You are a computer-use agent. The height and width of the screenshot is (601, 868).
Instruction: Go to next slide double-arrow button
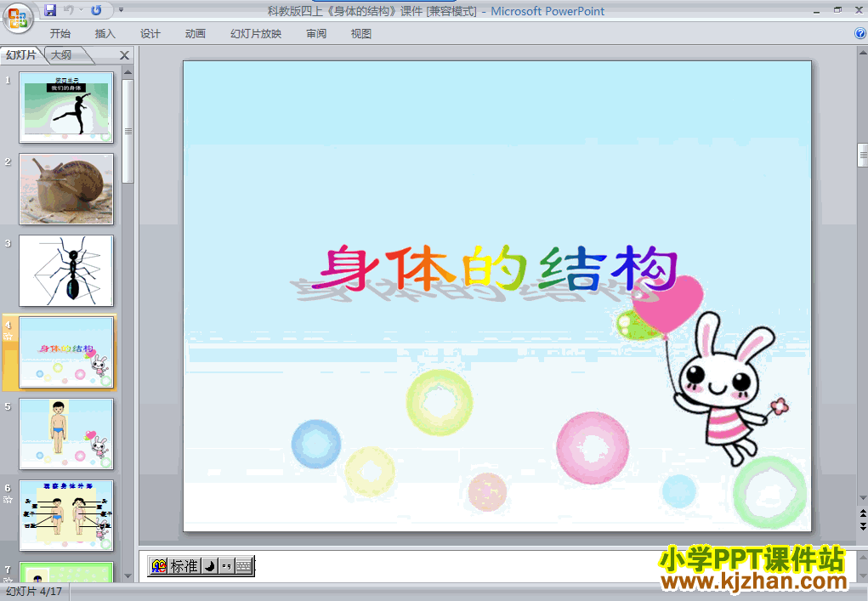point(862,525)
